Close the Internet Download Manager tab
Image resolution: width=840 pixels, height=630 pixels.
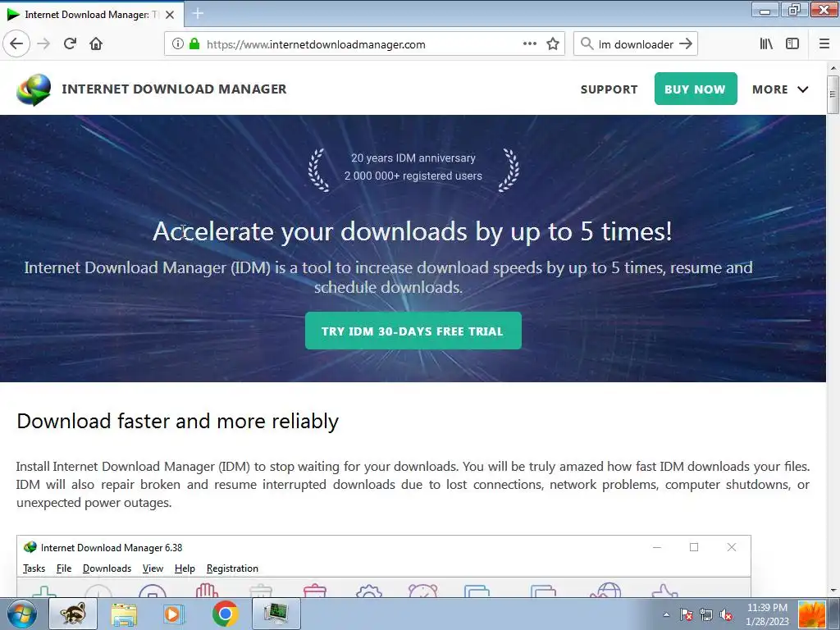pyautogui.click(x=170, y=15)
